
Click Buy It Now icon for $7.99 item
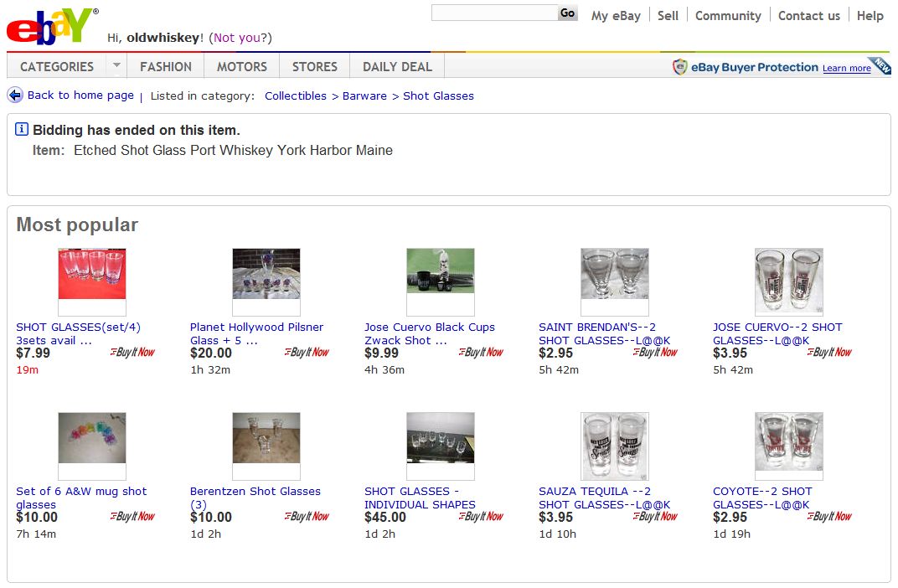(132, 353)
